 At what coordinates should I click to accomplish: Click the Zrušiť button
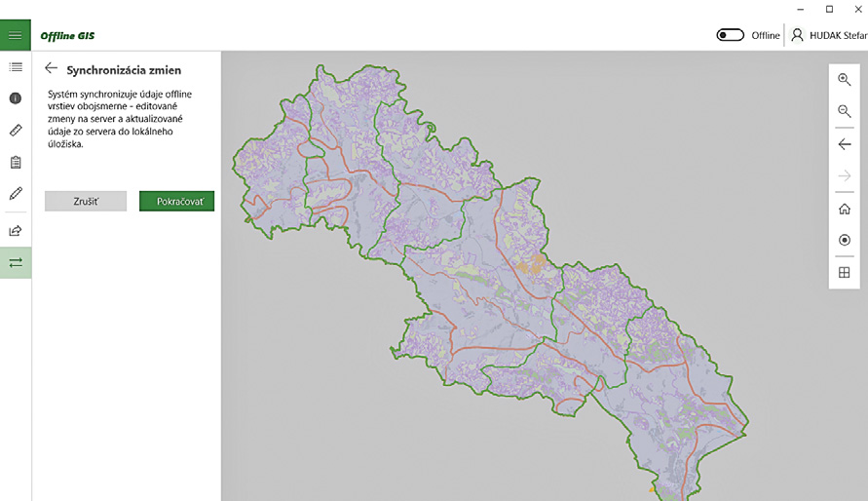86,201
